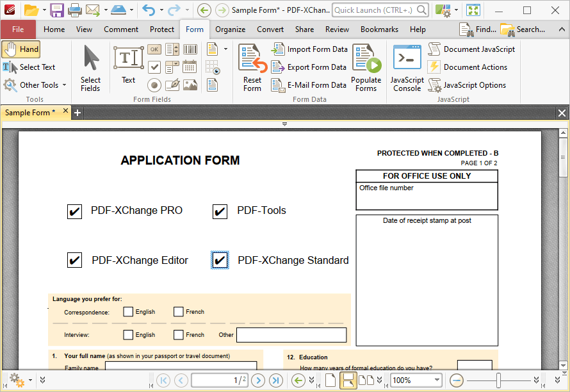Image resolution: width=570 pixels, height=392 pixels.
Task: Expand the Scan dropdown arrow
Action: pos(131,10)
